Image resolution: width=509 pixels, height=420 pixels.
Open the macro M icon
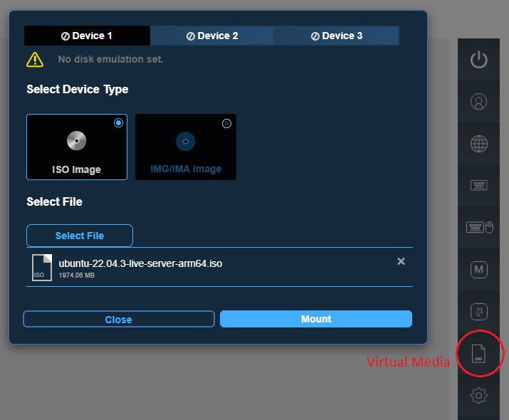[x=479, y=270]
